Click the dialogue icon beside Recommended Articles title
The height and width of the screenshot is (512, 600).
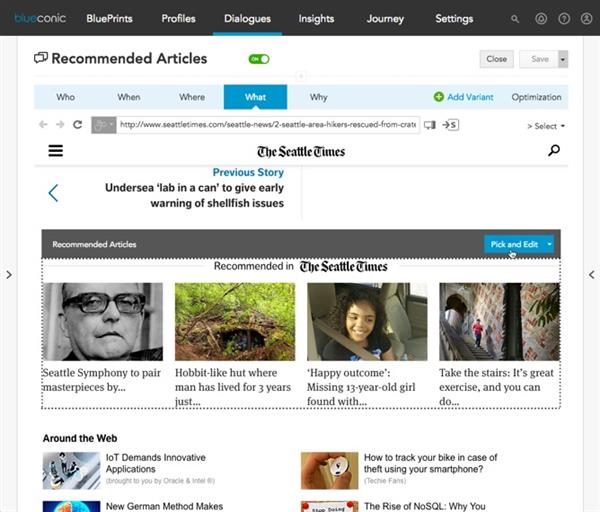pyautogui.click(x=41, y=58)
